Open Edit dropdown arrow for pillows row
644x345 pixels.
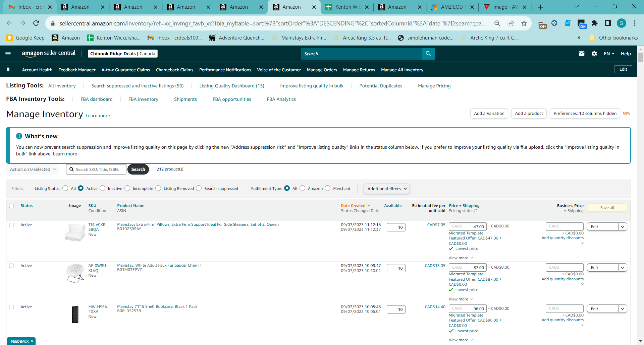pyautogui.click(x=623, y=227)
